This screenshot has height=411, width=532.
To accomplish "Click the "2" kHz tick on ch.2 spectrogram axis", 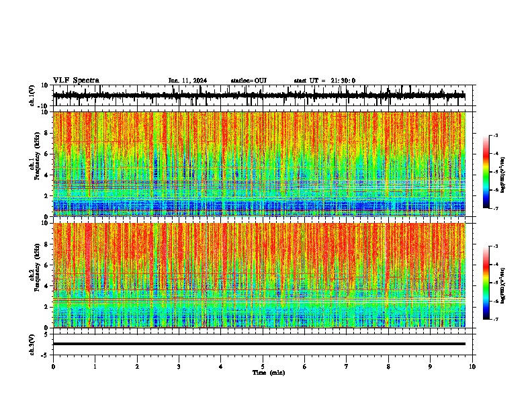I will [46, 307].
